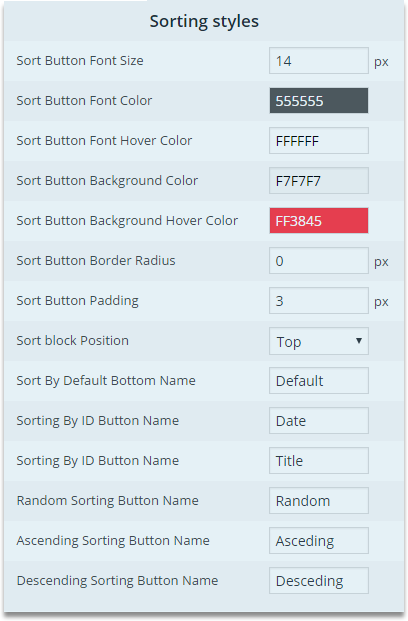Click the Date button name field

(x=319, y=421)
